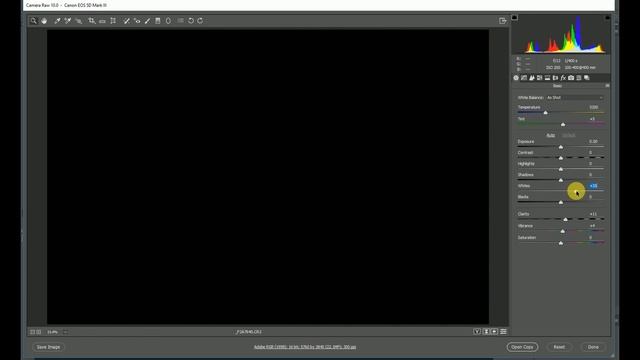Click the Saturation slider handle
640x360 pixels.
561,243
